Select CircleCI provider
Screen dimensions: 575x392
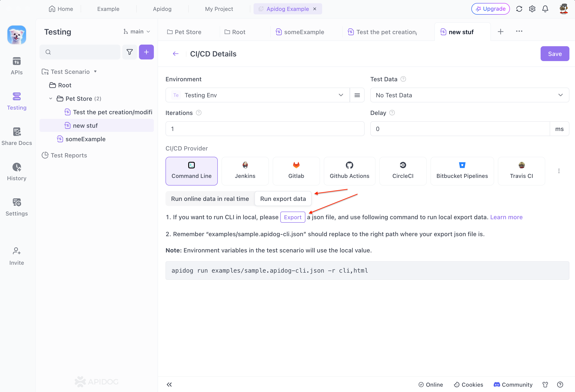pyautogui.click(x=403, y=171)
